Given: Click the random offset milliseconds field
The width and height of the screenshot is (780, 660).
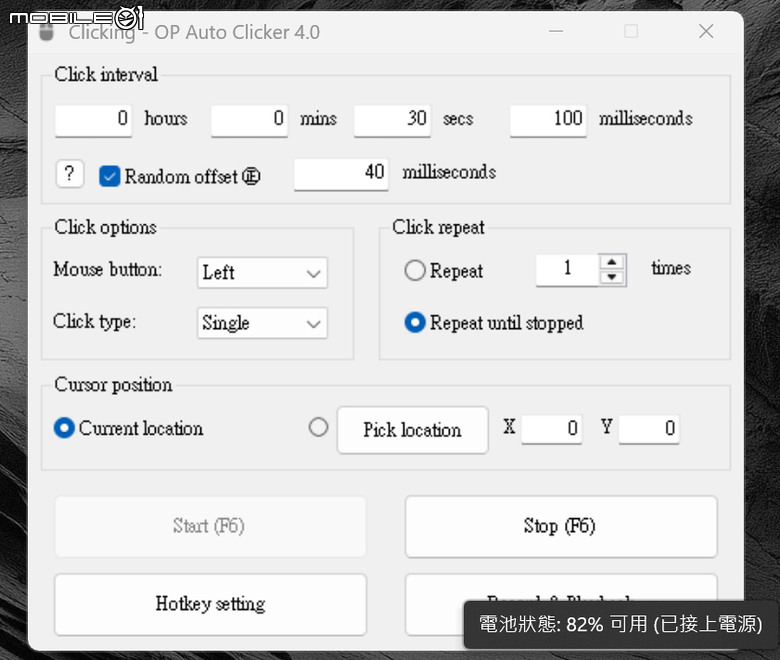Looking at the screenshot, I should point(341,174).
